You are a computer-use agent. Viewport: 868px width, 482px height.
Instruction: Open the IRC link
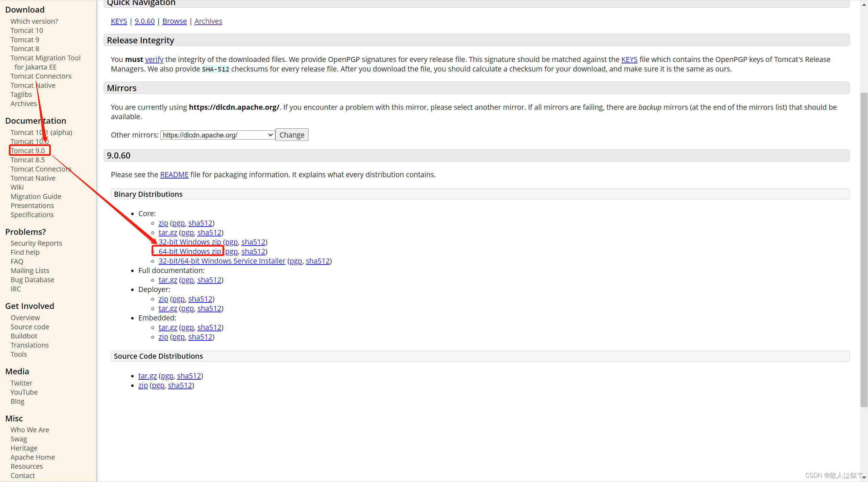click(x=16, y=289)
